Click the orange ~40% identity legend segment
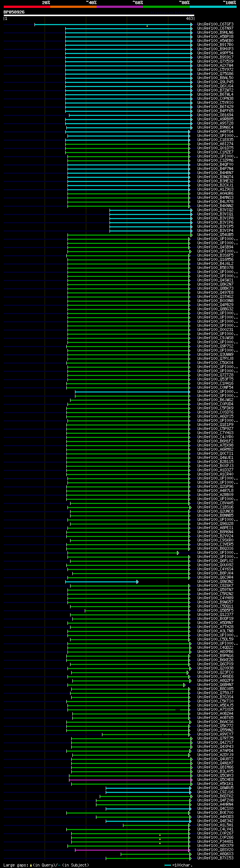This screenshot has height=868, width=240. point(73,7)
